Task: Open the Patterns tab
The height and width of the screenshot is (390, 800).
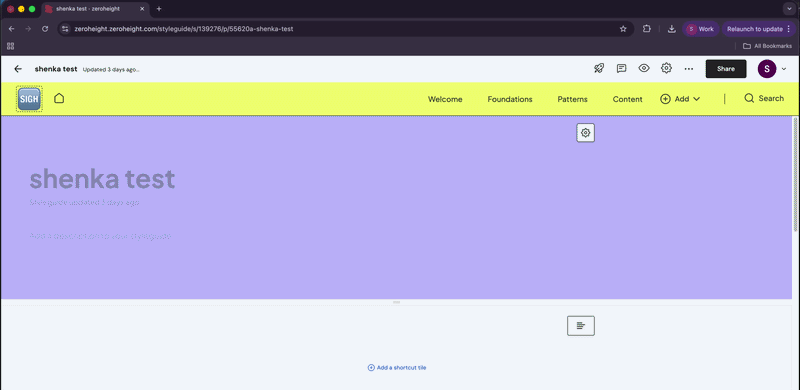Action: pos(572,100)
